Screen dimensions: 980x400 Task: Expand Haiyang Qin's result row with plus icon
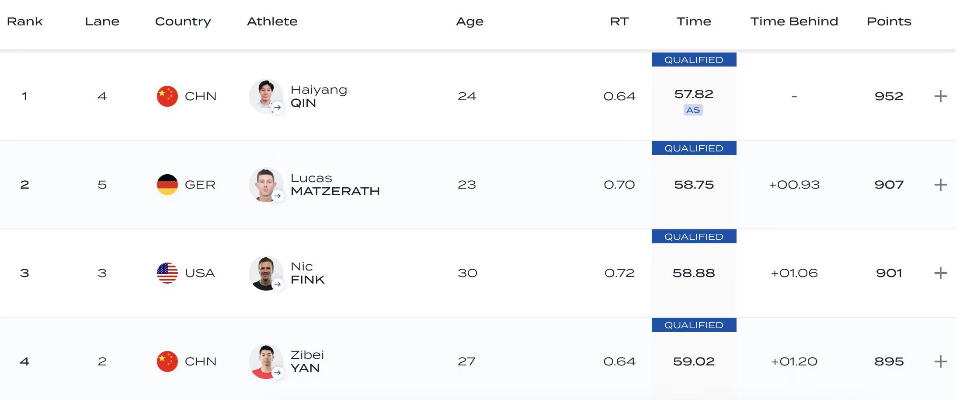940,96
